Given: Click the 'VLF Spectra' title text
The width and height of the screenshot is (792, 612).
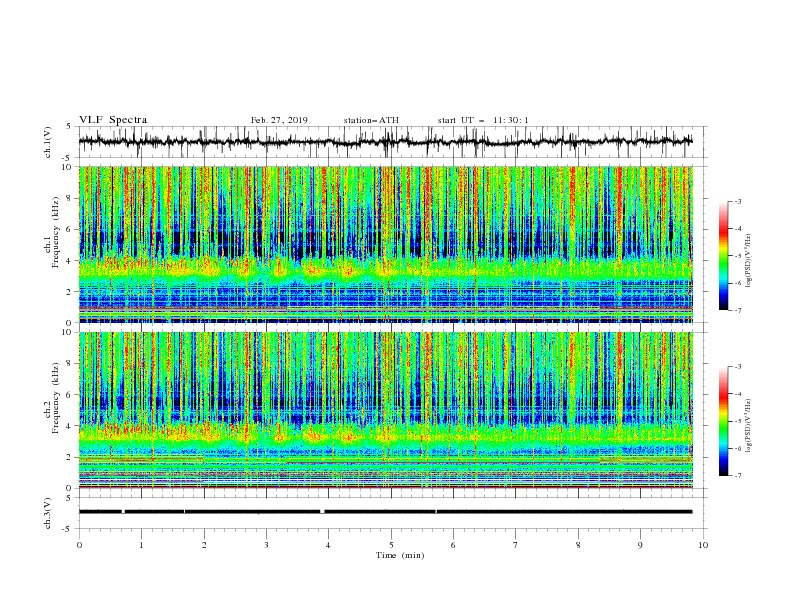Looking at the screenshot, I should pos(113,120).
